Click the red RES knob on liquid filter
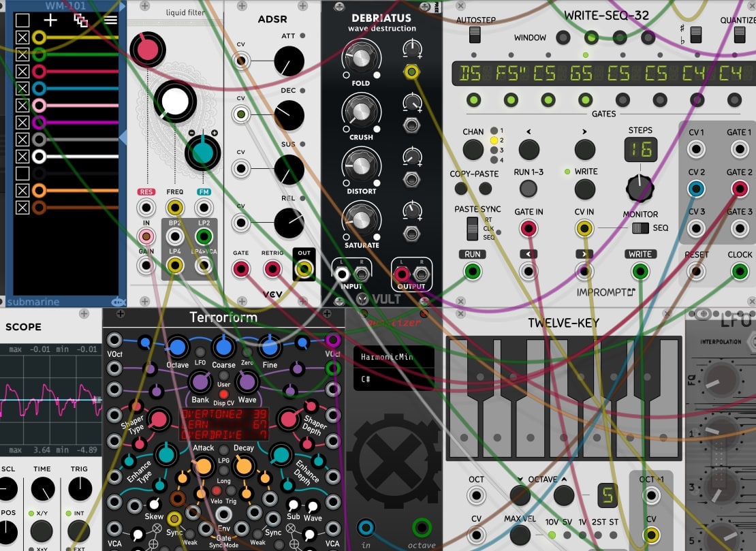This screenshot has width=756, height=551. pyautogui.click(x=148, y=50)
